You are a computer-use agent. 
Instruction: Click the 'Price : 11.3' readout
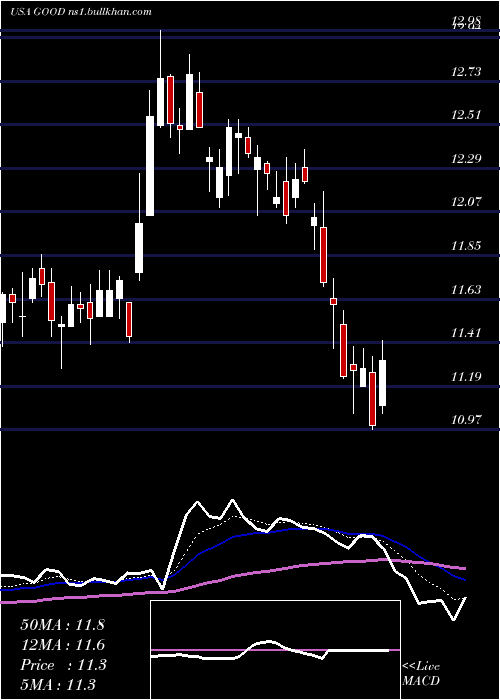click(63, 665)
